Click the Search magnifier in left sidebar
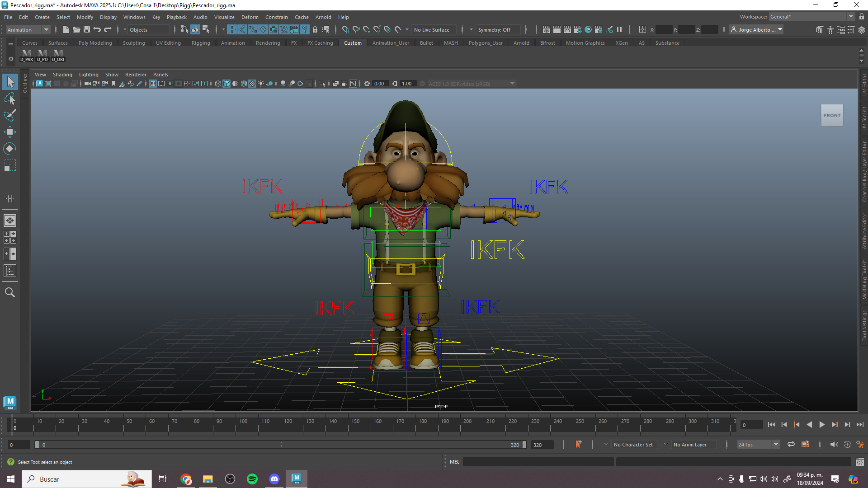The image size is (868, 488). coord(10,292)
